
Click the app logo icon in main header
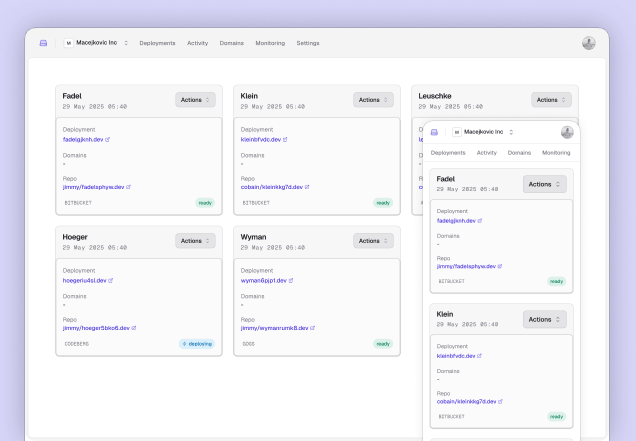point(43,43)
